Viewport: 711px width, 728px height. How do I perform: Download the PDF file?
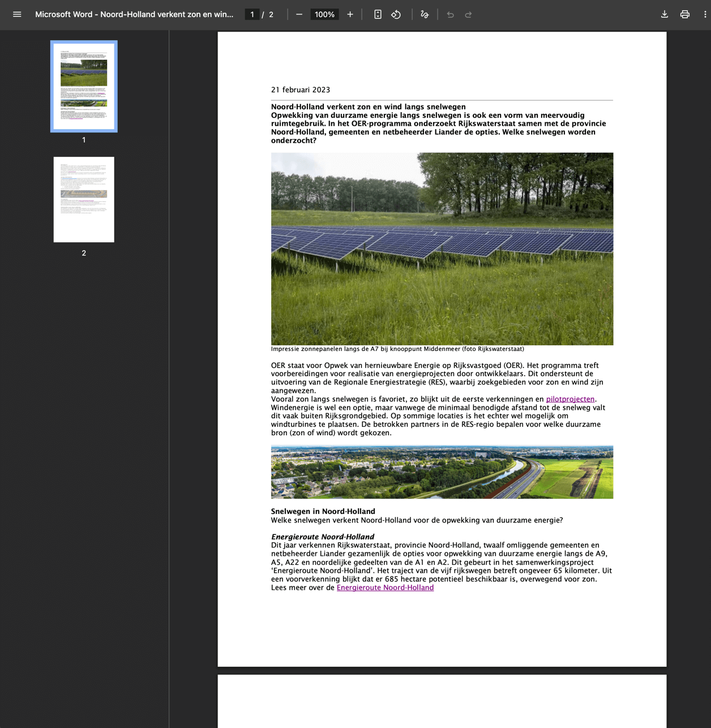[665, 15]
